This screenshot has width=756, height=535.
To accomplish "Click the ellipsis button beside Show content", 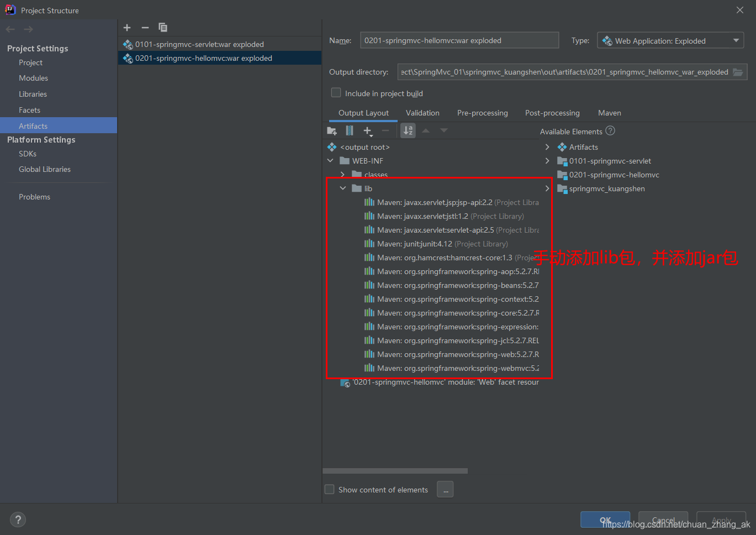I will 445,490.
